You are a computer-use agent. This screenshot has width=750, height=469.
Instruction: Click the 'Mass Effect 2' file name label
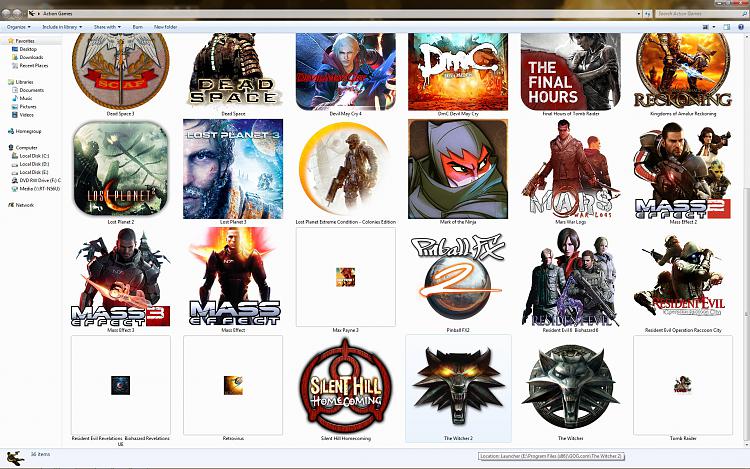[x=683, y=222]
